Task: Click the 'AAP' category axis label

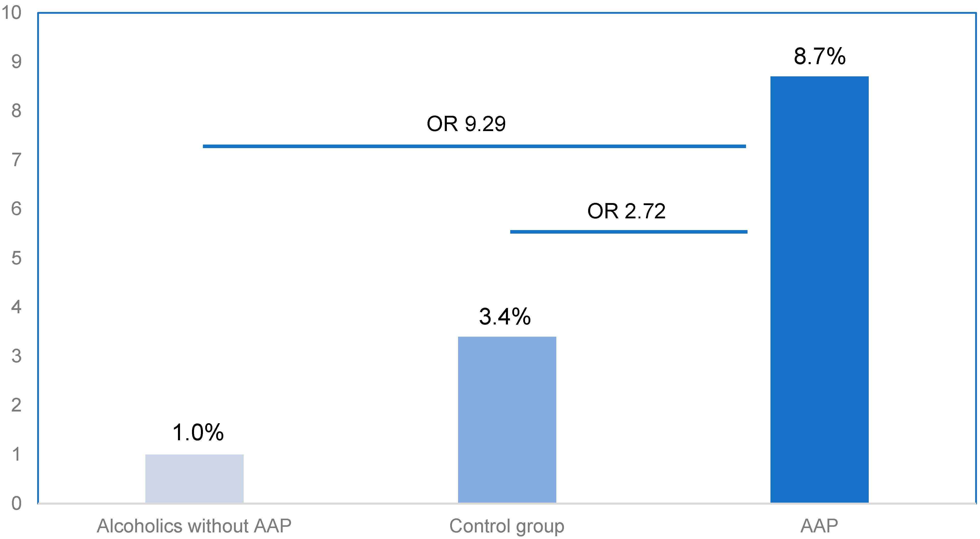Action: [x=819, y=526]
